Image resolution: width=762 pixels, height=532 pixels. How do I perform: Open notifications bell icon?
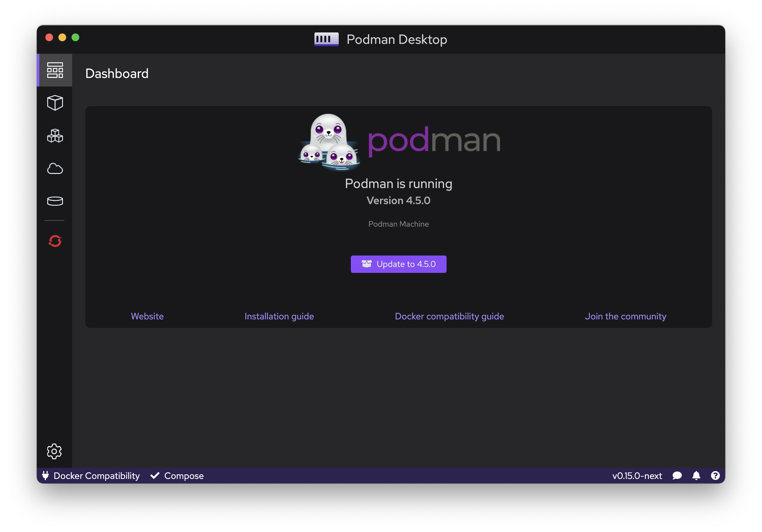pyautogui.click(x=696, y=476)
